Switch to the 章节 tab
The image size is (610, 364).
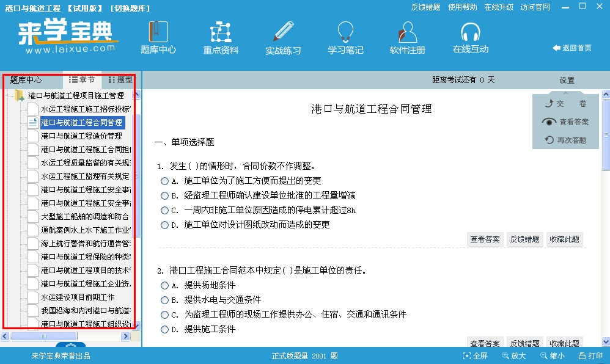(x=82, y=80)
